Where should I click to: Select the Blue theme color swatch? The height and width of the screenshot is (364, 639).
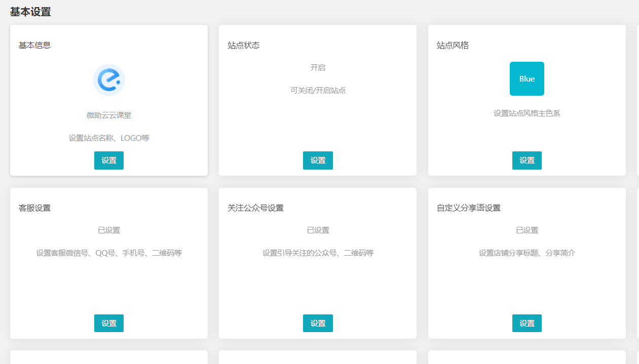coord(527,78)
